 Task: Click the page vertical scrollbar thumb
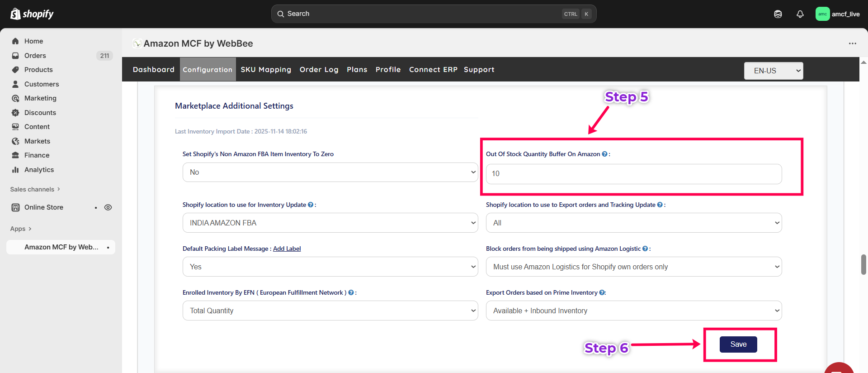[x=863, y=264]
